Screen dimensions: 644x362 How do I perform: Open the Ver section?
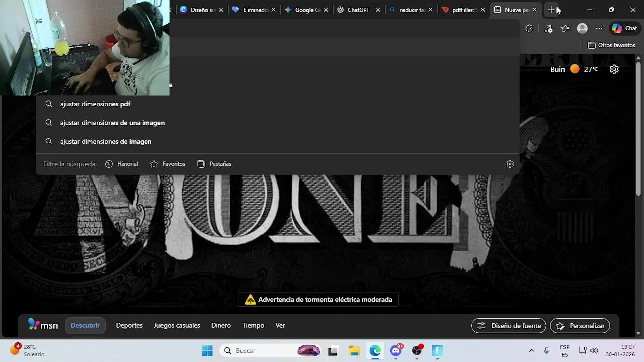(280, 325)
